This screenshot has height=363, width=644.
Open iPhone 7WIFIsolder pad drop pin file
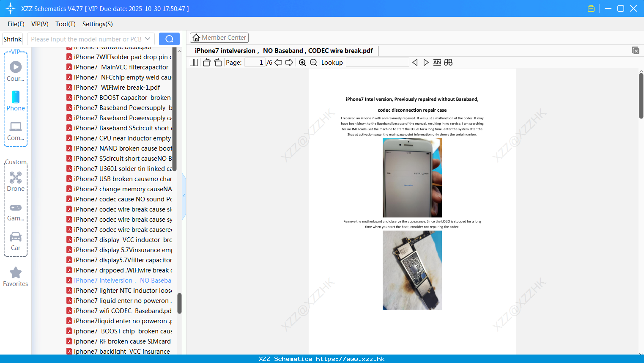pyautogui.click(x=119, y=57)
